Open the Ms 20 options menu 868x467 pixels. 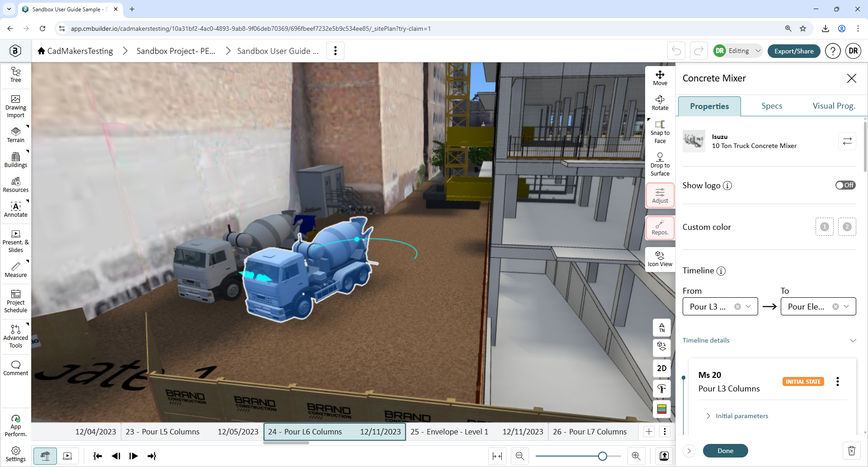pos(838,381)
